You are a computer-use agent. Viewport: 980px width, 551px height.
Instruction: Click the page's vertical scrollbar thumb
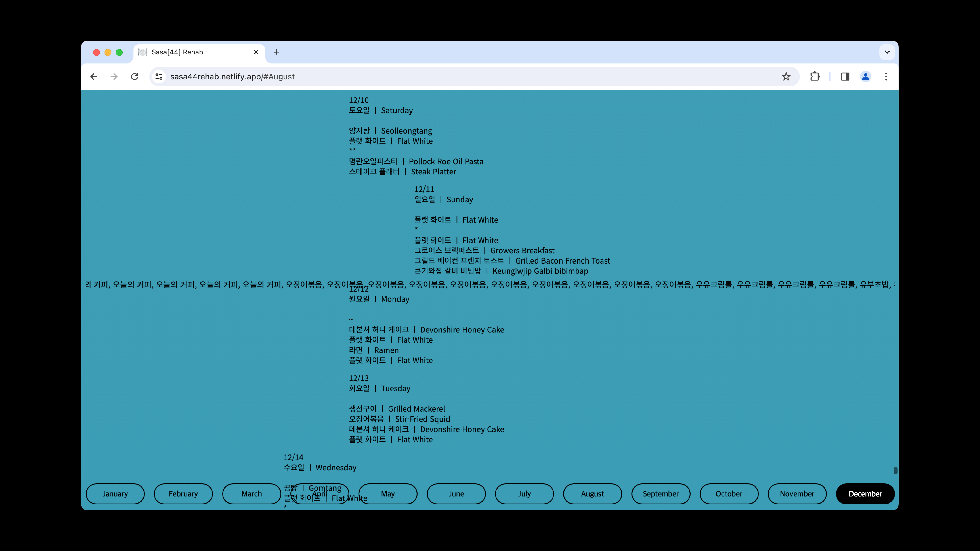point(895,471)
